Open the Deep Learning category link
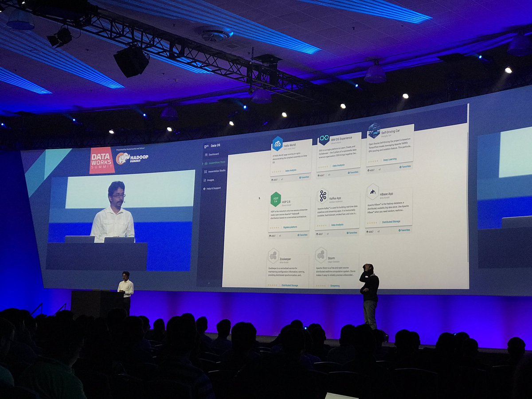532x399 pixels. pyautogui.click(x=390, y=159)
